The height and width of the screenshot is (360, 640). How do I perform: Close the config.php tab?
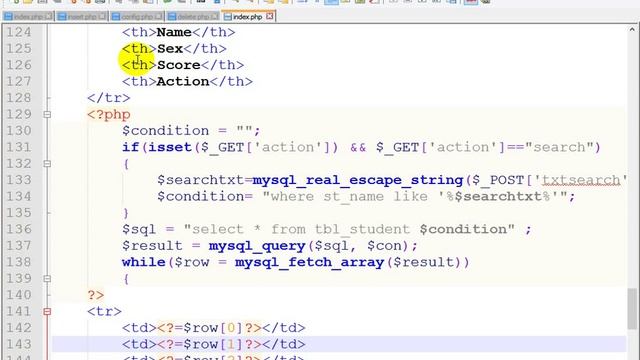click(x=158, y=16)
